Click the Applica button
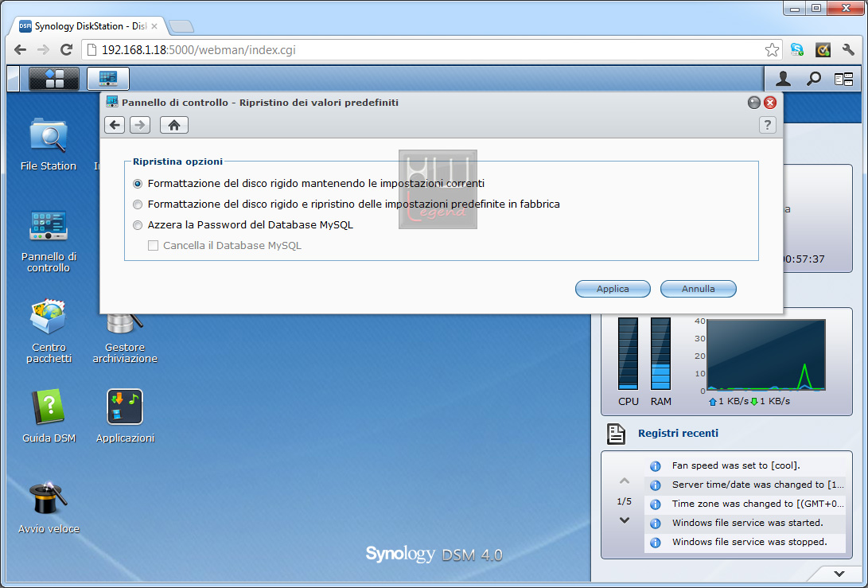Image resolution: width=868 pixels, height=588 pixels. [x=613, y=289]
